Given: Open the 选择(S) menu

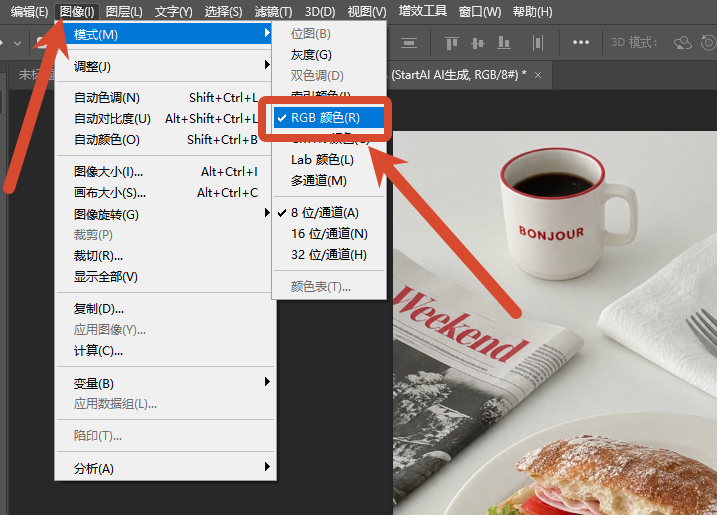Looking at the screenshot, I should pyautogui.click(x=223, y=11).
